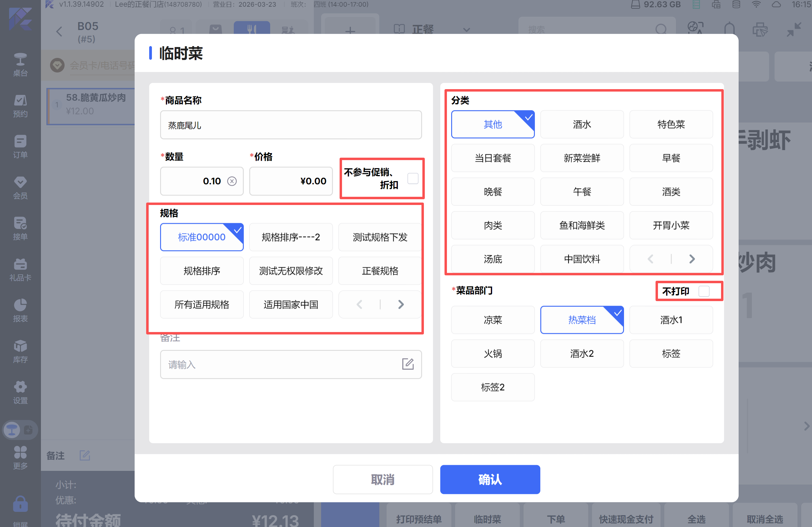Viewport: 812px width, 527px height.
Task: Click the 确认 confirm button
Action: tap(490, 479)
